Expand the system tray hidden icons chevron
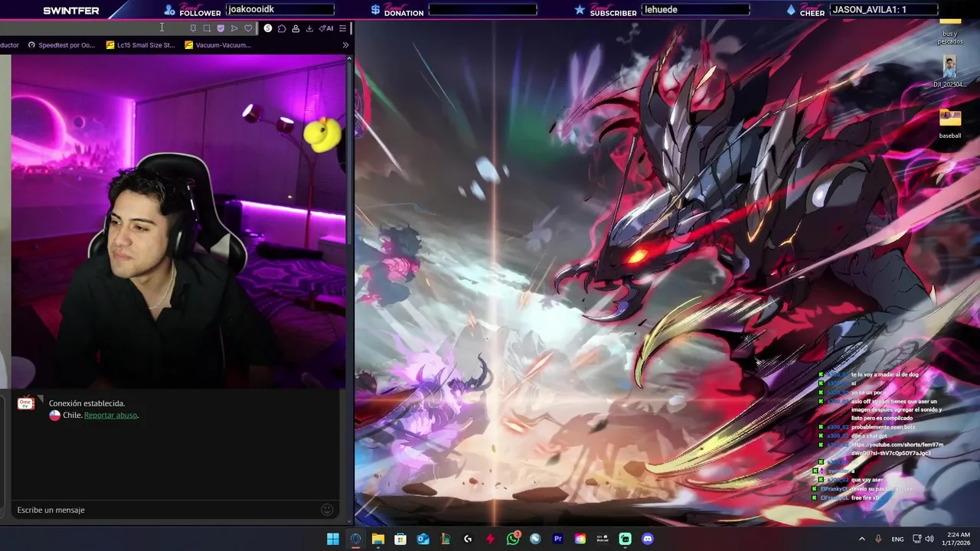The height and width of the screenshot is (551, 980). click(x=862, y=539)
